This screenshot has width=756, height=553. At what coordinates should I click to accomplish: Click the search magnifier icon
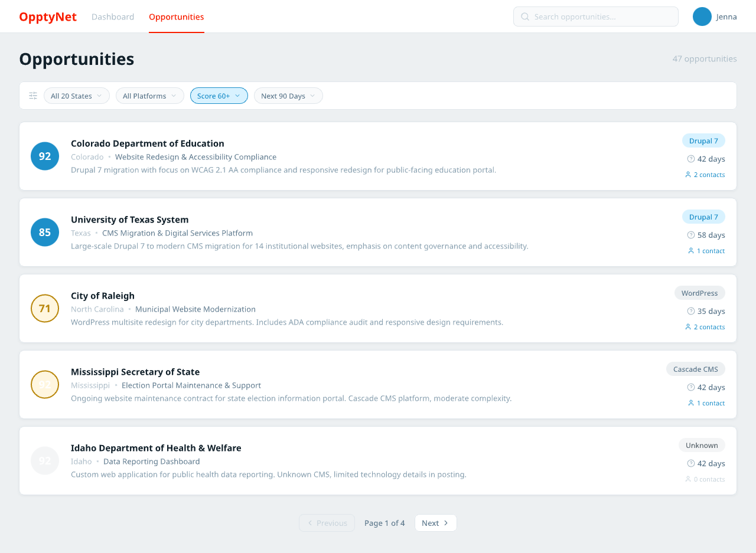tap(525, 17)
